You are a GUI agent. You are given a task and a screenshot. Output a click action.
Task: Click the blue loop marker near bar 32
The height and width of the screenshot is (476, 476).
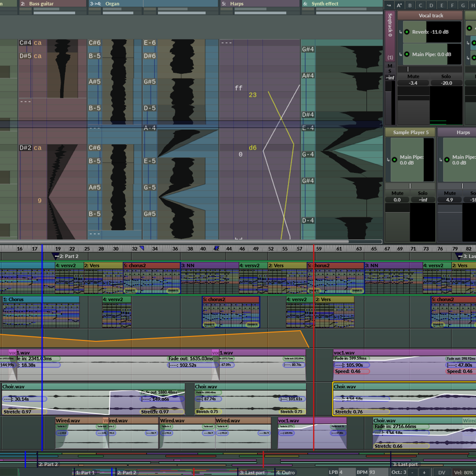pyautogui.click(x=142, y=248)
